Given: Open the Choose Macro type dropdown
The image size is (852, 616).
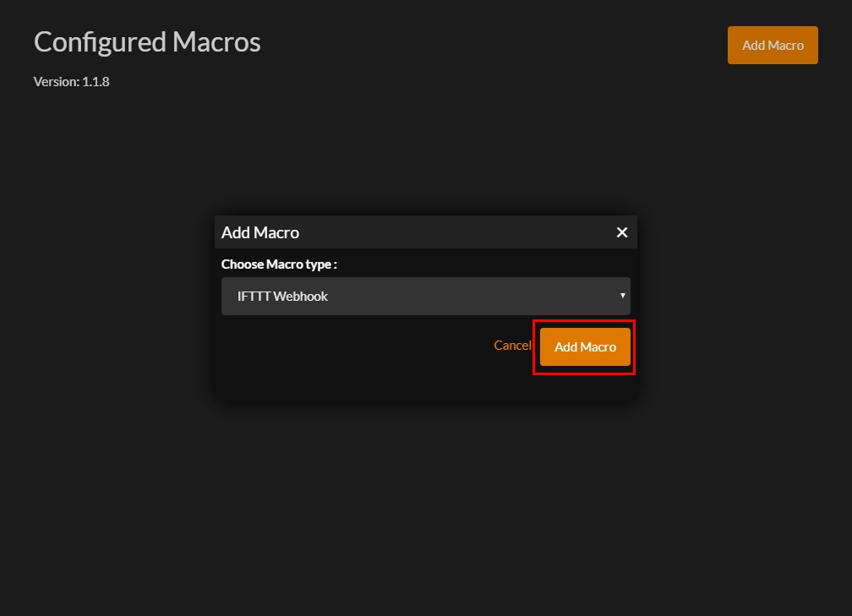Looking at the screenshot, I should click(x=425, y=297).
